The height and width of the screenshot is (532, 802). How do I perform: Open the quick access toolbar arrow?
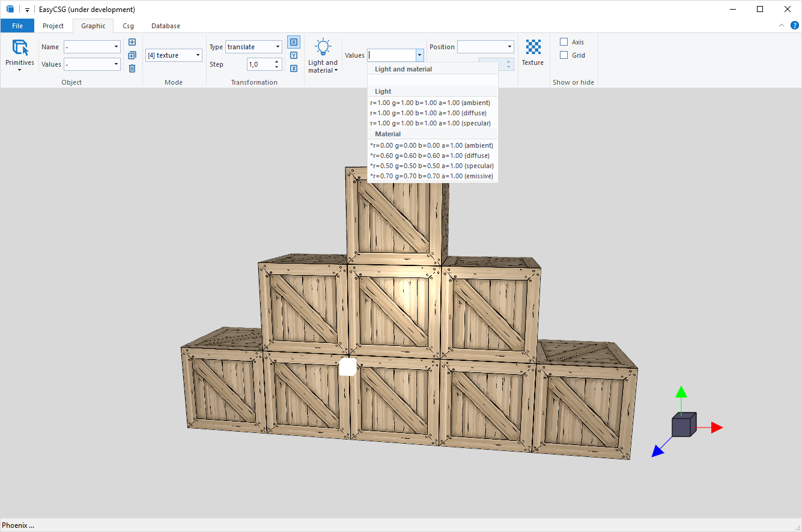[x=27, y=10]
